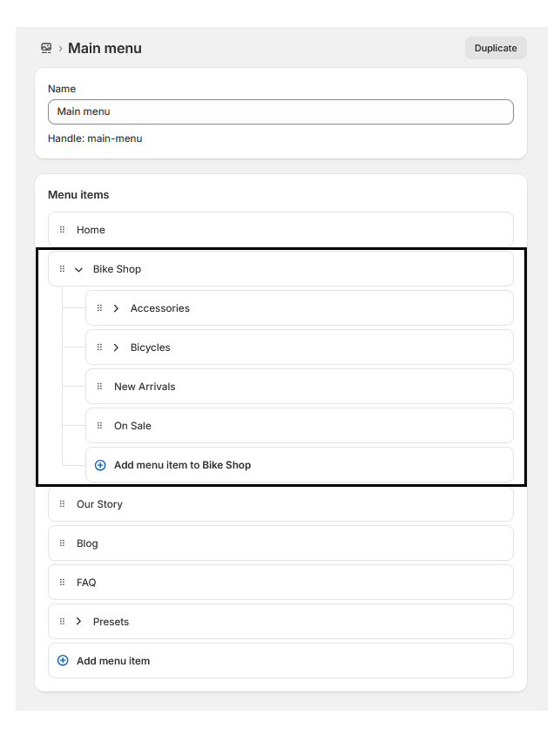Image resolution: width=560 pixels, height=735 pixels.
Task: Click Add menu item to Bike Shop
Action: [x=182, y=465]
